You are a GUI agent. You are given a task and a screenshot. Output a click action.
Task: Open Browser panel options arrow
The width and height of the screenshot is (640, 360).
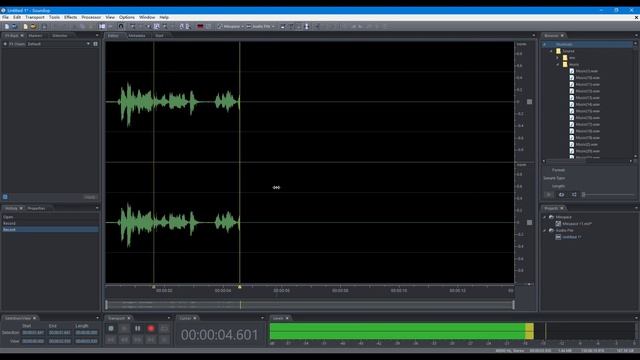(636, 36)
